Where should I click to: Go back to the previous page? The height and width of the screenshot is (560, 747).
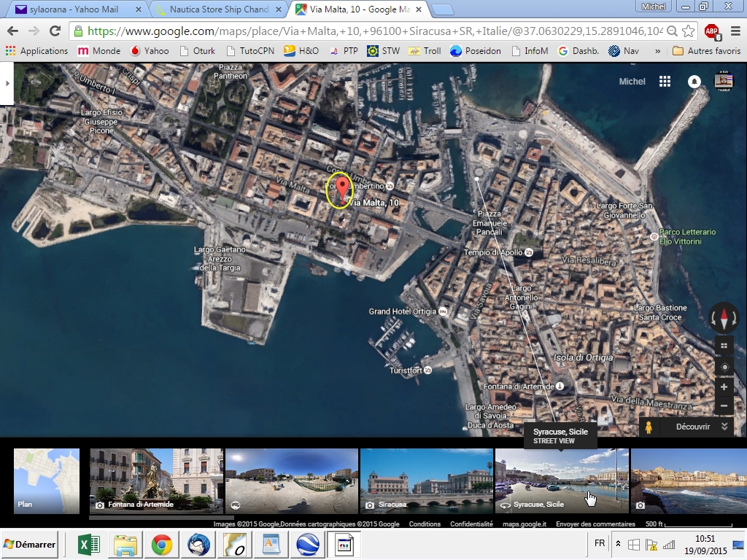pyautogui.click(x=13, y=31)
